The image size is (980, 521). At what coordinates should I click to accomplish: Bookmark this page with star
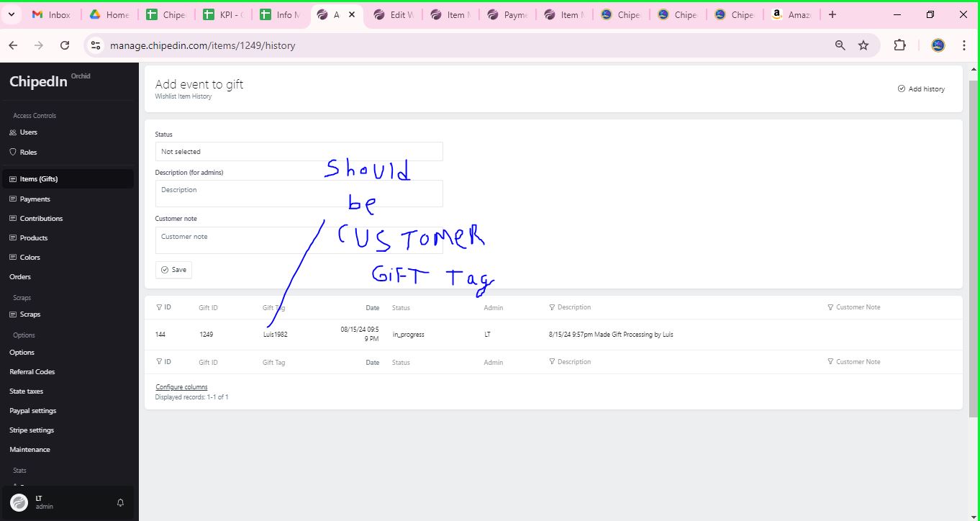click(x=863, y=45)
